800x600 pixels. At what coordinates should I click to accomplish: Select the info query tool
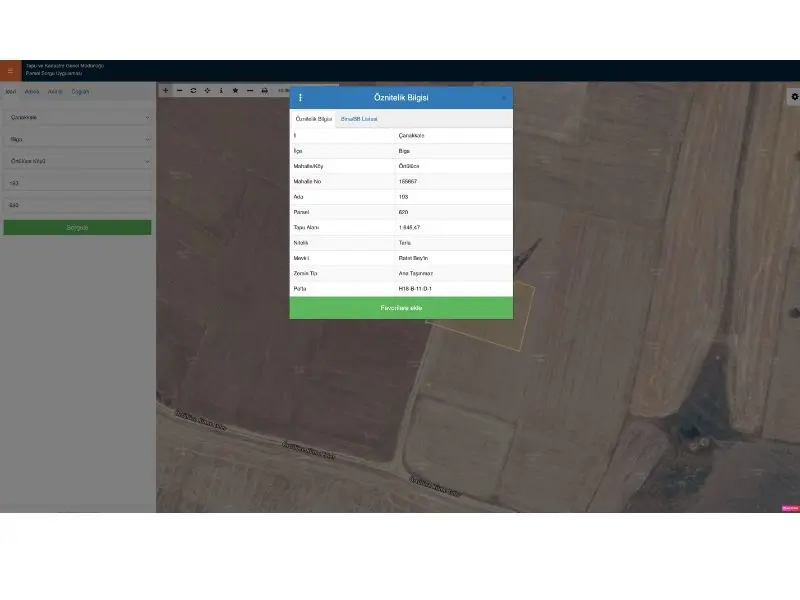pos(221,90)
